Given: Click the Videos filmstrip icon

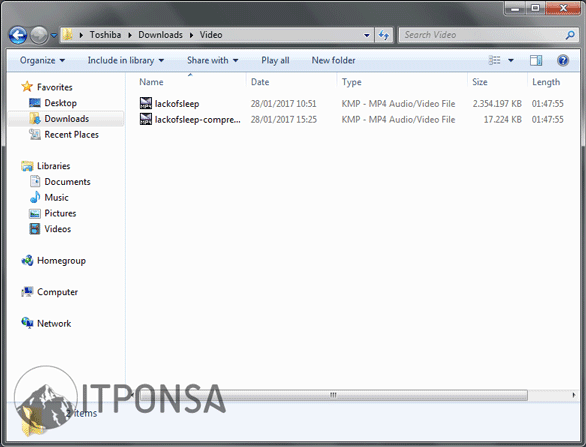Looking at the screenshot, I should (x=35, y=229).
